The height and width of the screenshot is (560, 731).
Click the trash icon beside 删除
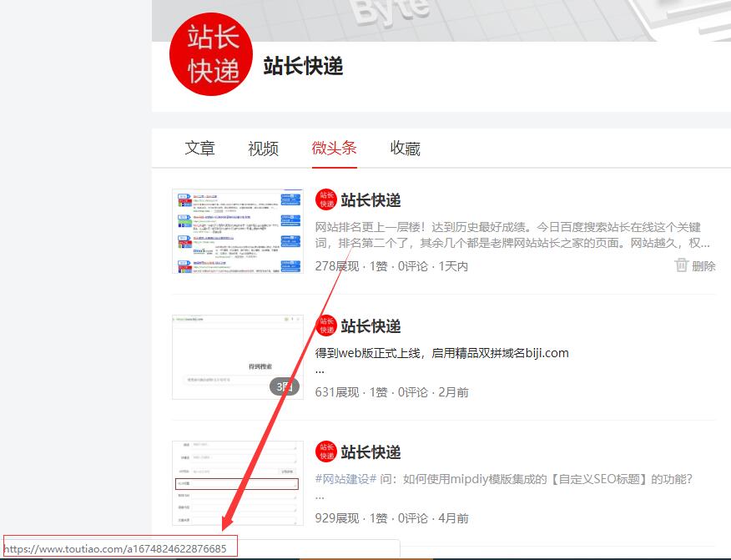(681, 265)
